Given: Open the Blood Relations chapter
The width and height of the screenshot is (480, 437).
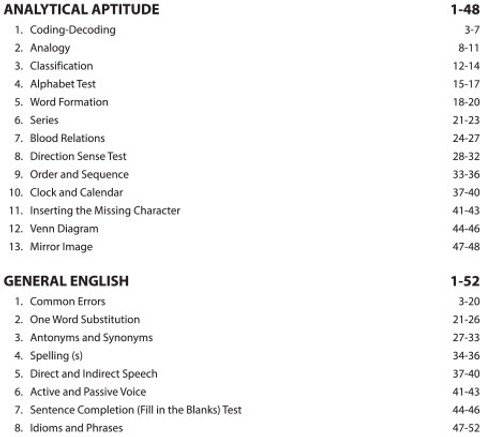Looking at the screenshot, I should click(67, 138).
